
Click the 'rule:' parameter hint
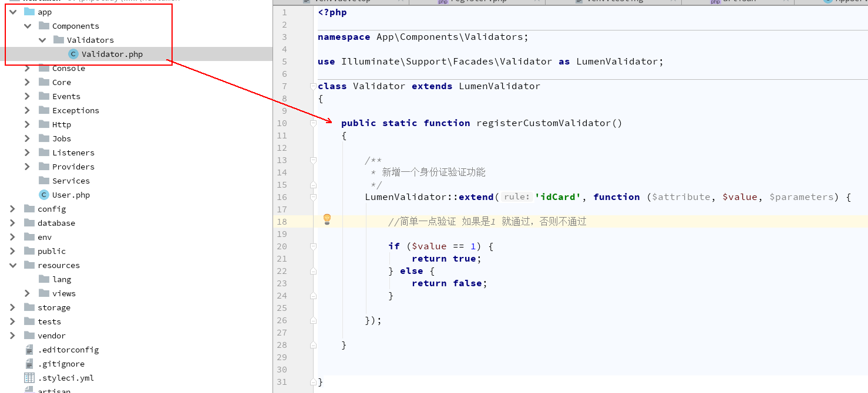517,197
